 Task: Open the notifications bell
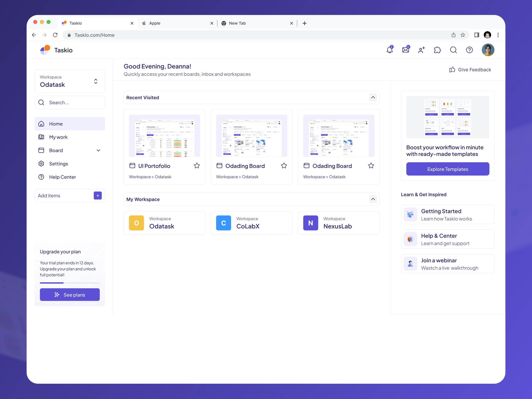click(x=389, y=50)
